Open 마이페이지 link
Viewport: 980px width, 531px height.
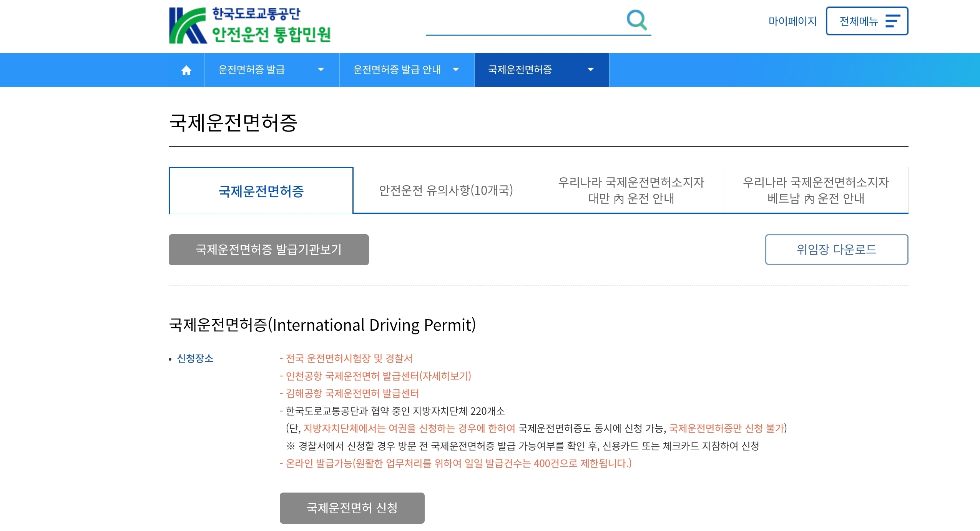coord(792,21)
